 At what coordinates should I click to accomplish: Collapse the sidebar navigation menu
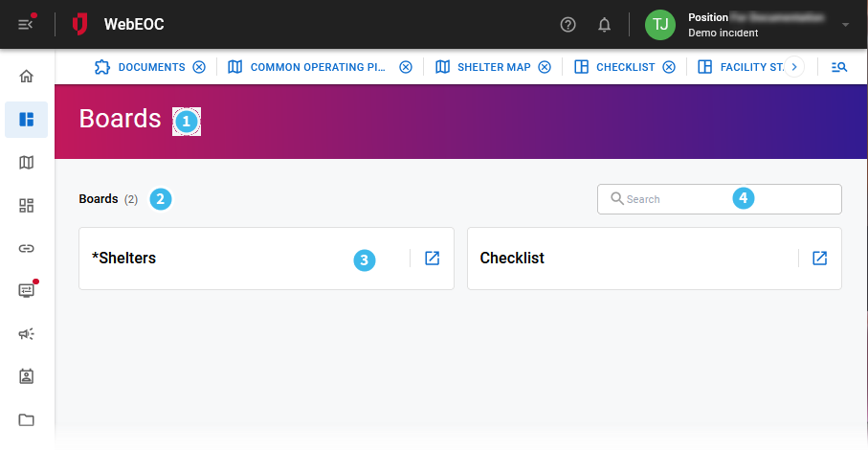(26, 24)
